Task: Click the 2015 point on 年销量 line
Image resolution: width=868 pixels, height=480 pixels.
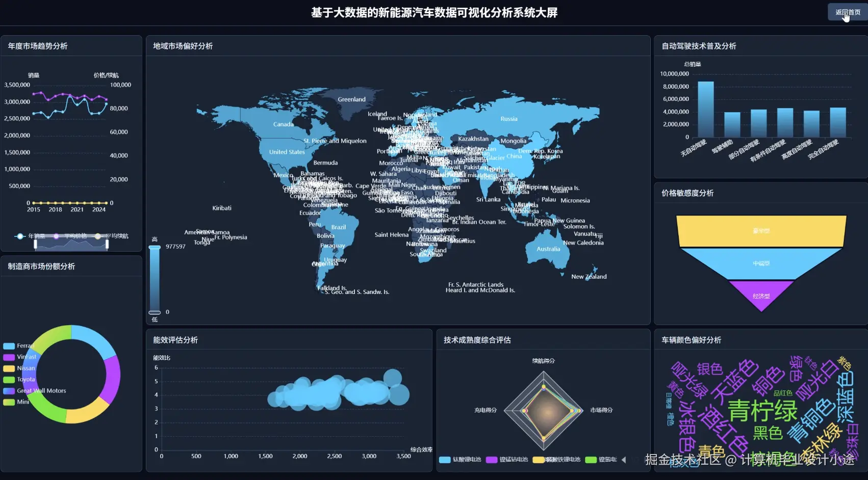Action: tap(34, 113)
